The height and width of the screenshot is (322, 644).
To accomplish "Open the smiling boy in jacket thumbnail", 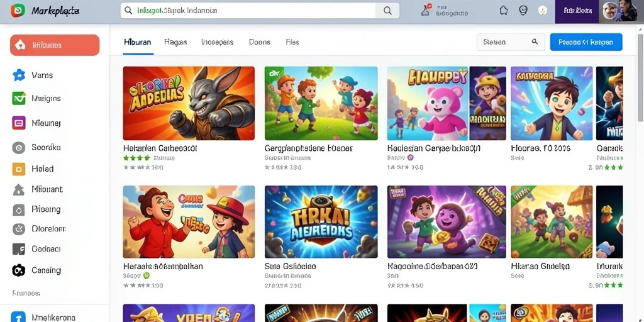I will pyautogui.click(x=552, y=104).
